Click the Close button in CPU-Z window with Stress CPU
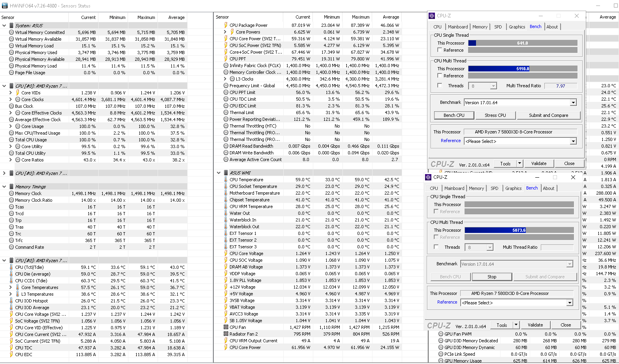This screenshot has height=364, width=619. [x=569, y=163]
